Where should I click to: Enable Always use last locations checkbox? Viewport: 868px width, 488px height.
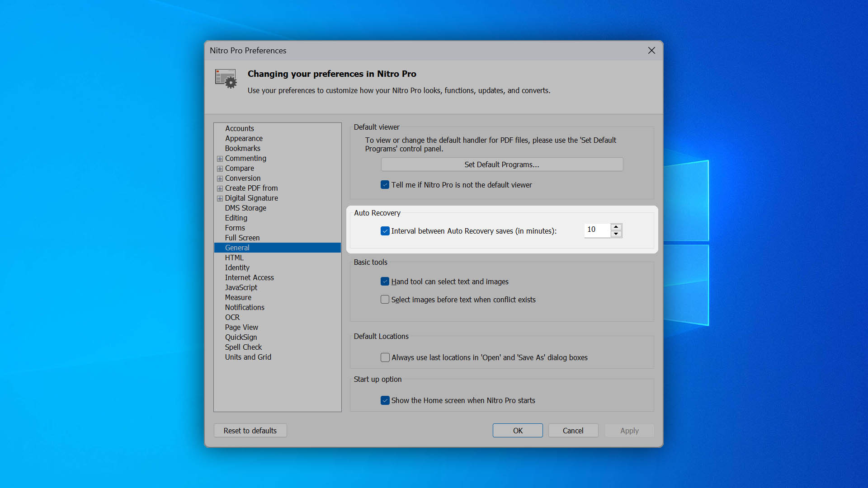(x=385, y=357)
